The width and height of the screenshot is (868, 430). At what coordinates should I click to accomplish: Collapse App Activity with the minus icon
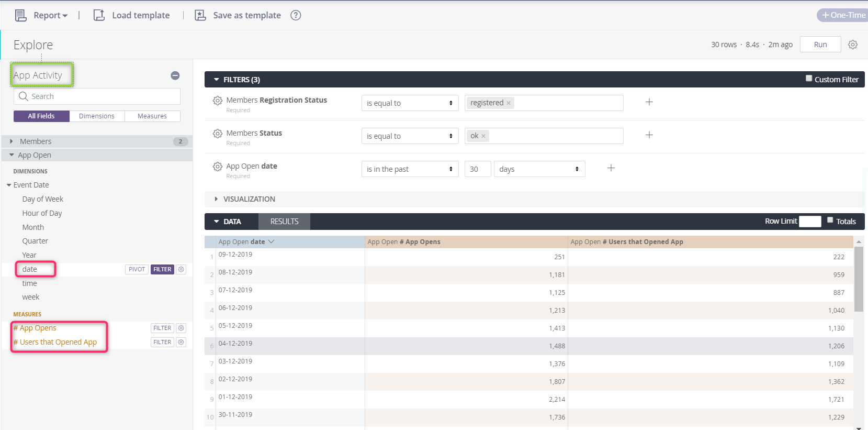pyautogui.click(x=175, y=75)
